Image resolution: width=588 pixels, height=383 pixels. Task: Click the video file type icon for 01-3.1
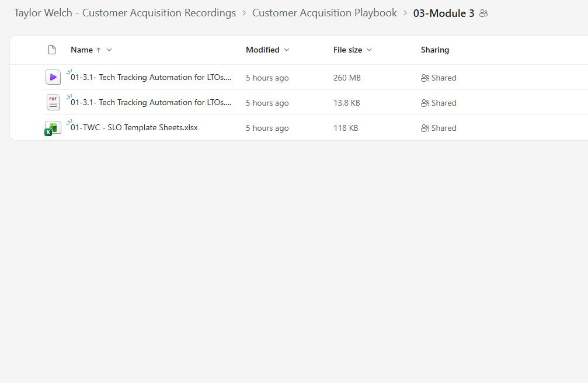[x=53, y=76]
